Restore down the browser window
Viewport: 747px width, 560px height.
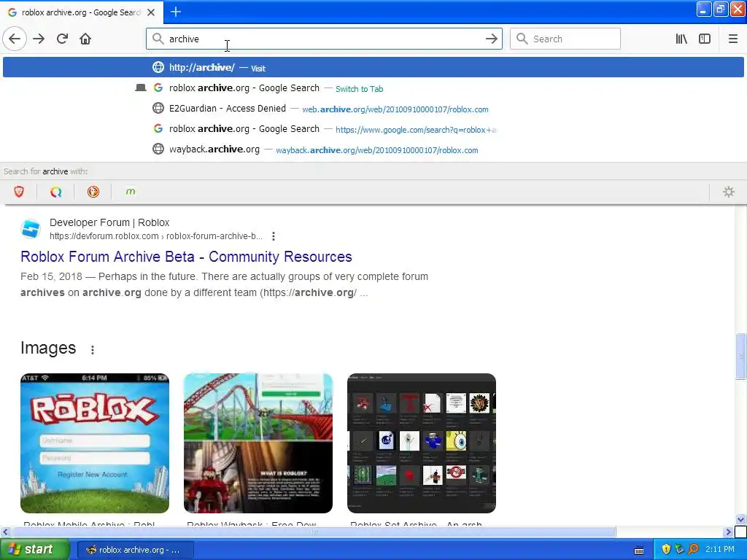click(720, 9)
